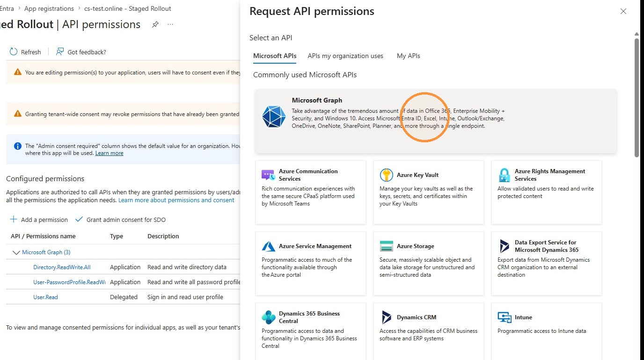Viewport: 644px width, 360px height.
Task: Click the Select an API heading
Action: click(271, 38)
